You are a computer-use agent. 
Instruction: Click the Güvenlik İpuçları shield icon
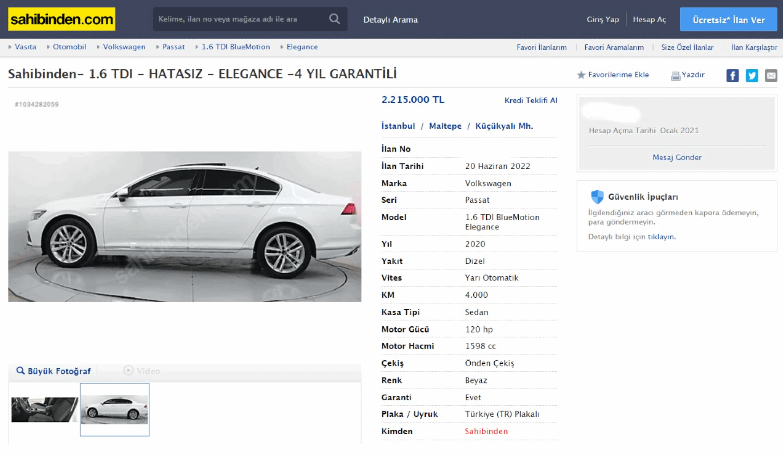pos(597,196)
